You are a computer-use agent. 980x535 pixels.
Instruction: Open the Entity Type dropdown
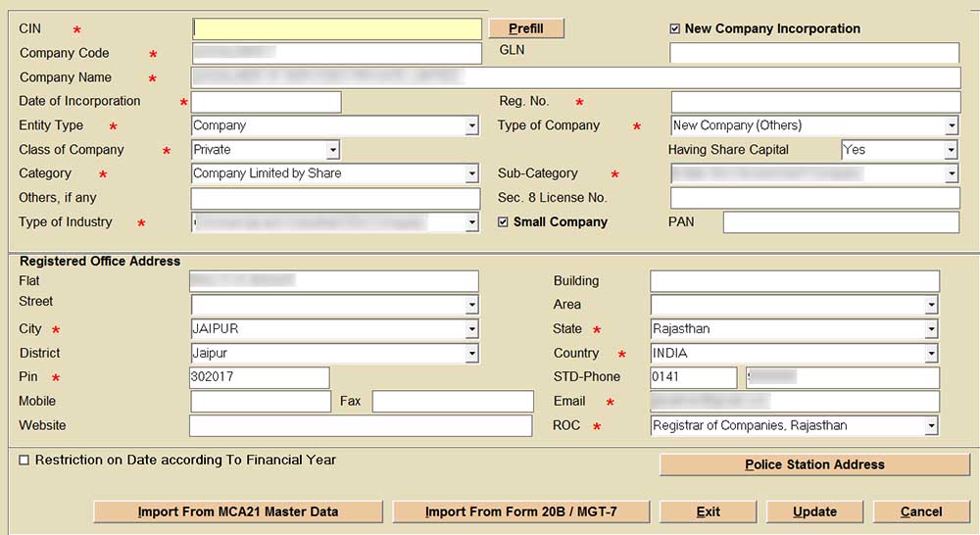tap(471, 125)
